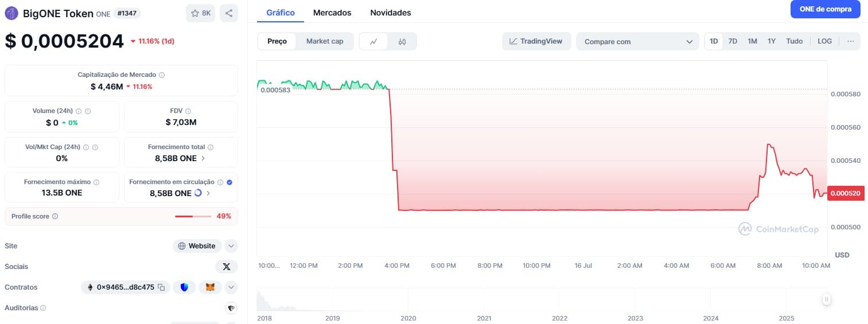The image size is (868, 324).
Task: Open the TradingView chart
Action: 536,41
